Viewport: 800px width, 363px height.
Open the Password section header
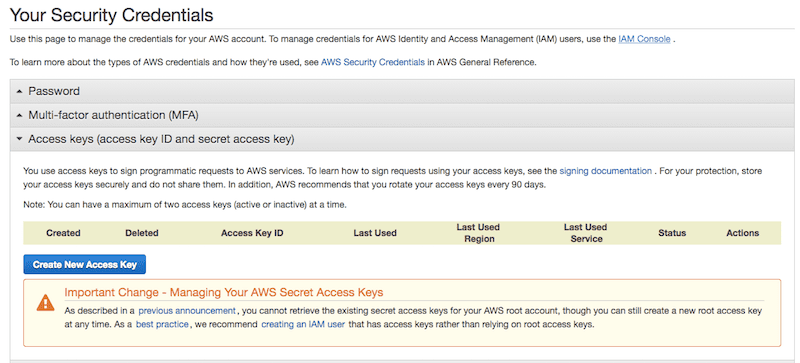tap(402, 91)
